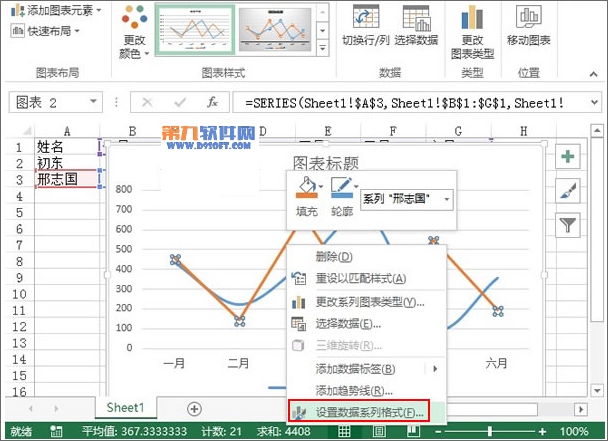The image size is (608, 441).
Task: Click the zoom in plus button
Action: (542, 431)
